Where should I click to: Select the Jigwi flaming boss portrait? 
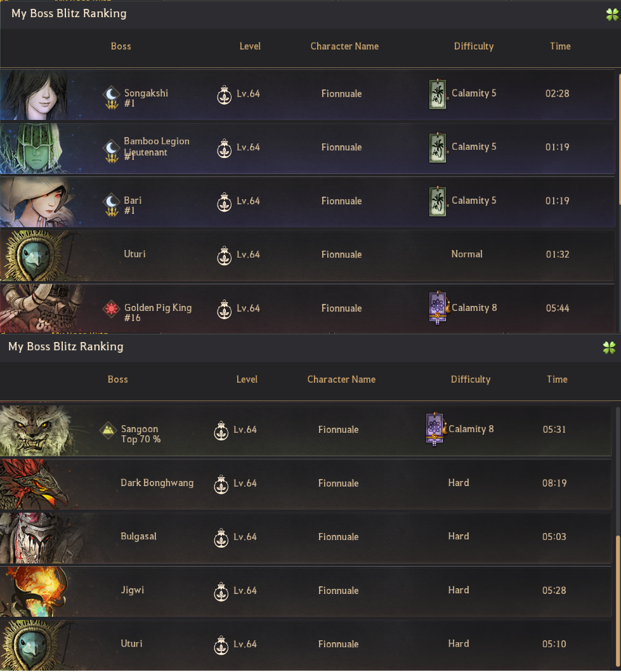tap(34, 591)
